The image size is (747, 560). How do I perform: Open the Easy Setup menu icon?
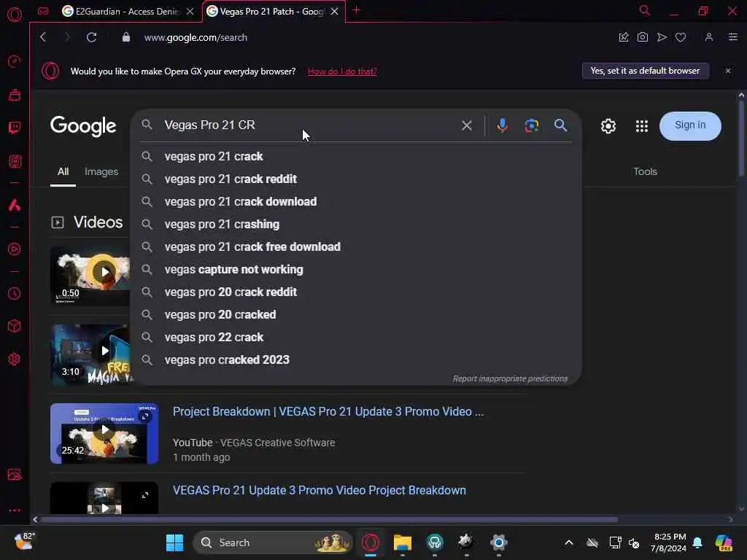(x=733, y=37)
